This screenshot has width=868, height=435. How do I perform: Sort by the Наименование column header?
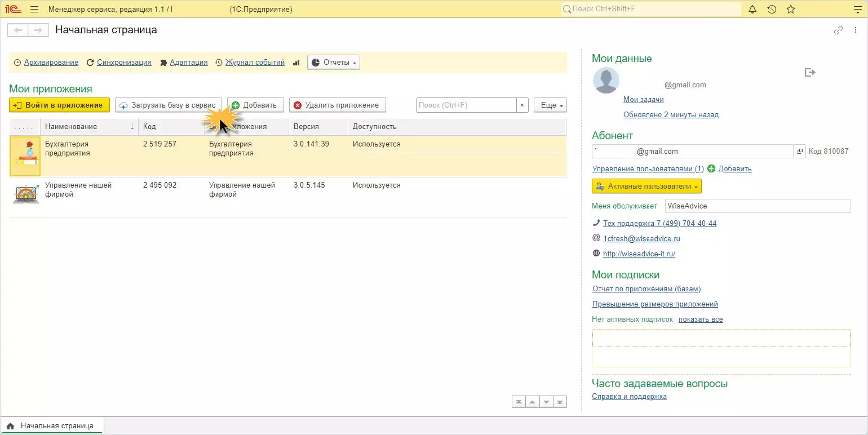89,127
